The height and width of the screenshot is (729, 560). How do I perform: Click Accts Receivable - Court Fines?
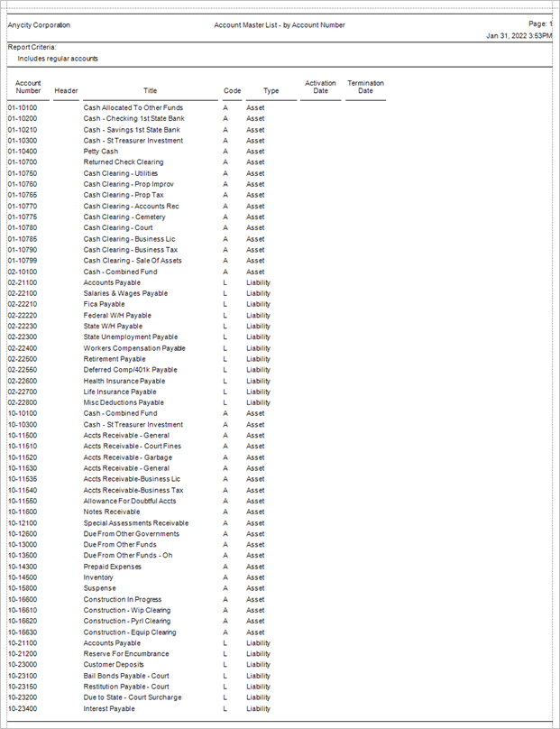click(133, 447)
